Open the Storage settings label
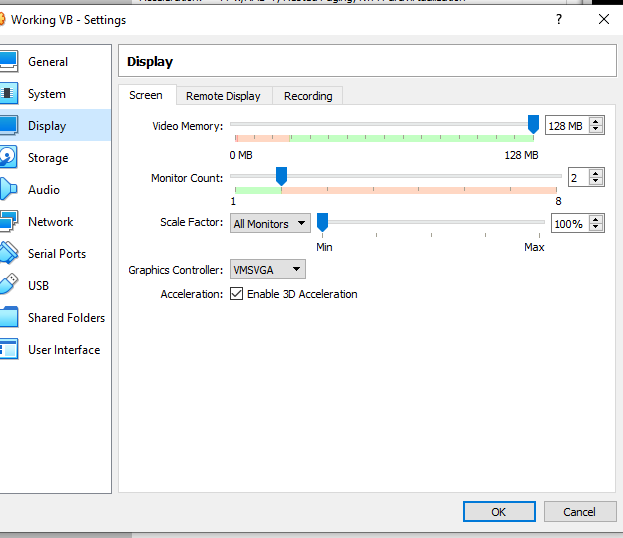Image resolution: width=623 pixels, height=538 pixels. 48,158
